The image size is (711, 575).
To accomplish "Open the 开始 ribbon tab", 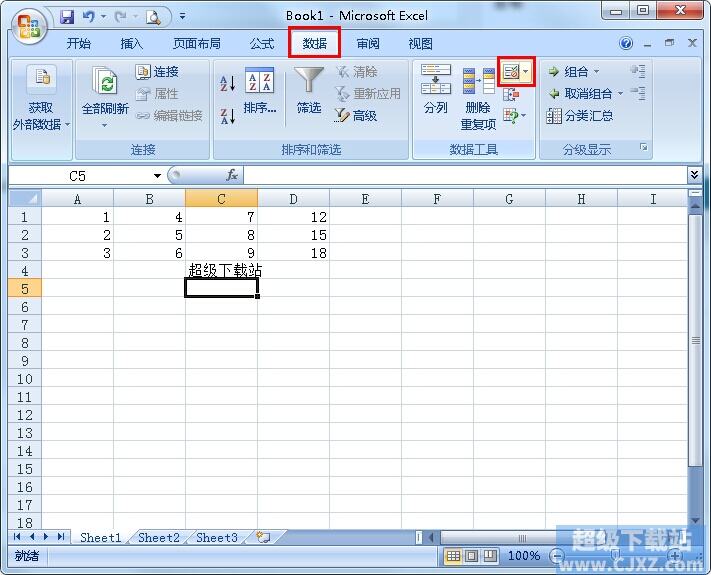I will (78, 44).
